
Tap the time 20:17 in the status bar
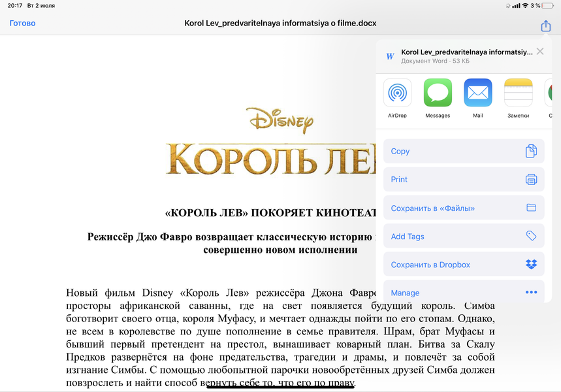pyautogui.click(x=14, y=5)
